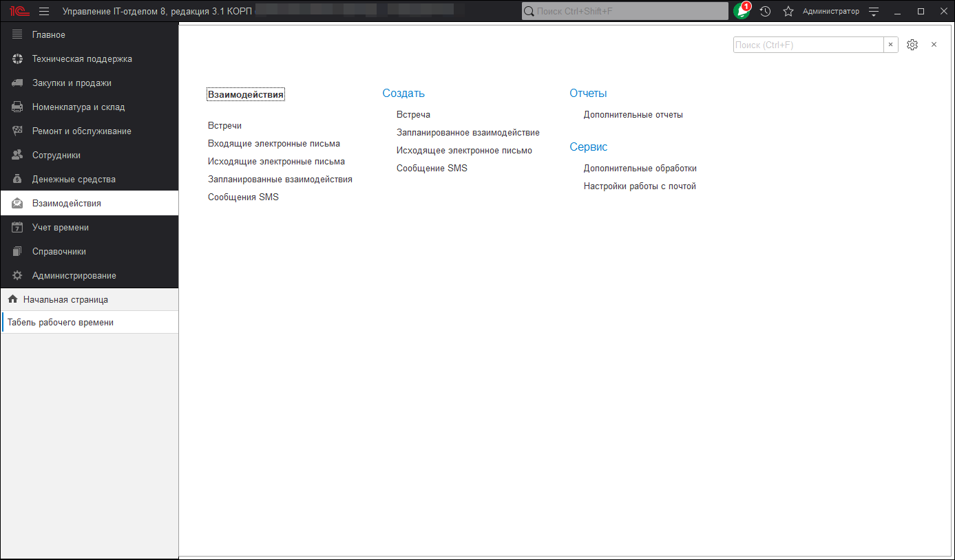955x560 pixels.
Task: Open Настройки работы с почтой
Action: pos(640,186)
